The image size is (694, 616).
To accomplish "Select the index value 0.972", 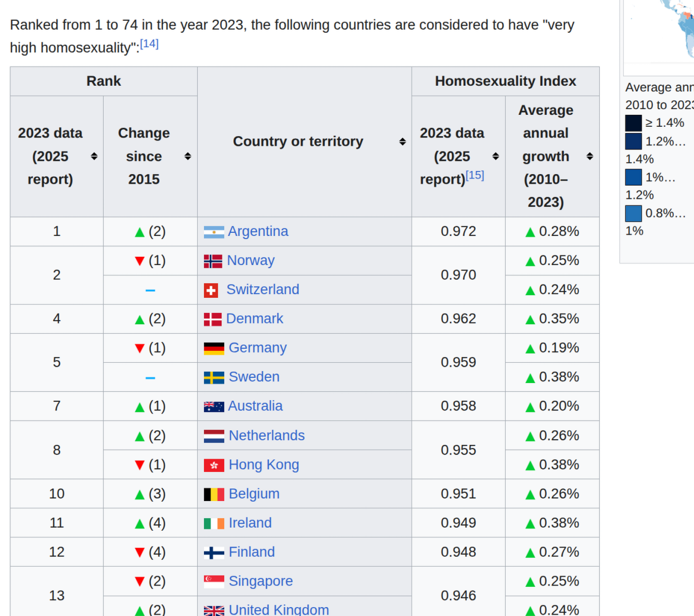I will click(x=458, y=231).
